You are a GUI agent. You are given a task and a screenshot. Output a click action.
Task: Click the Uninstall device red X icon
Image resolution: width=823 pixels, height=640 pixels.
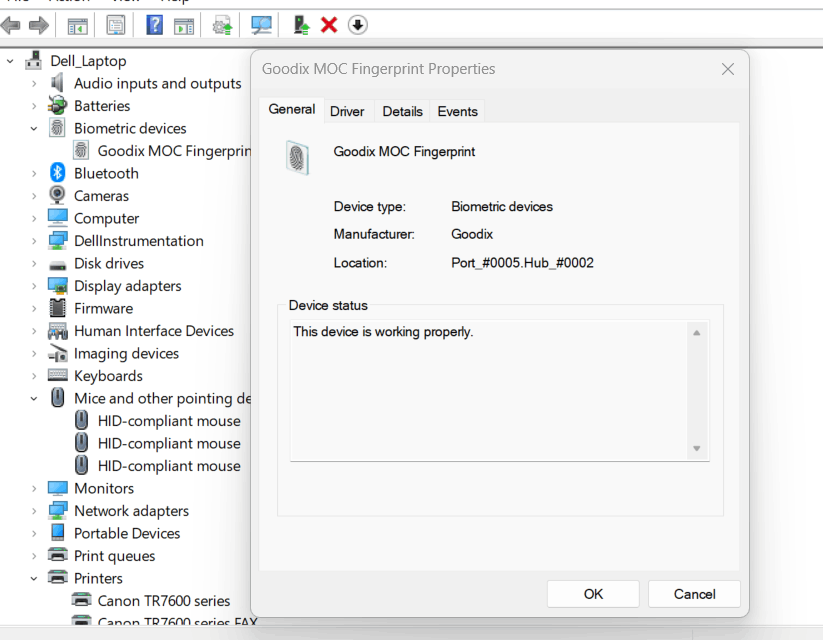(x=327, y=24)
